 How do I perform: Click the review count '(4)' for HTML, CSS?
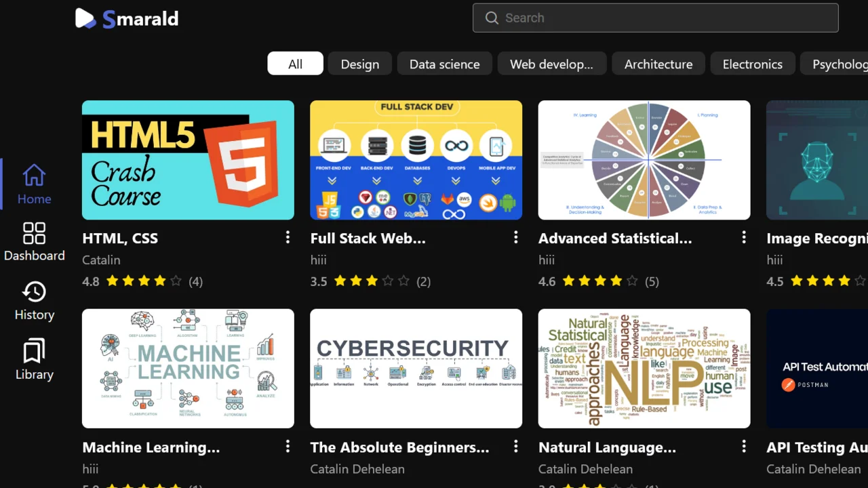click(195, 281)
